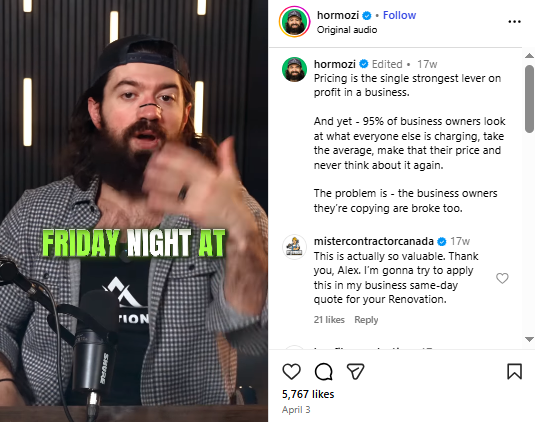View who gave the 5,767 likes
Screen dimensions: 535x422
click(x=308, y=394)
